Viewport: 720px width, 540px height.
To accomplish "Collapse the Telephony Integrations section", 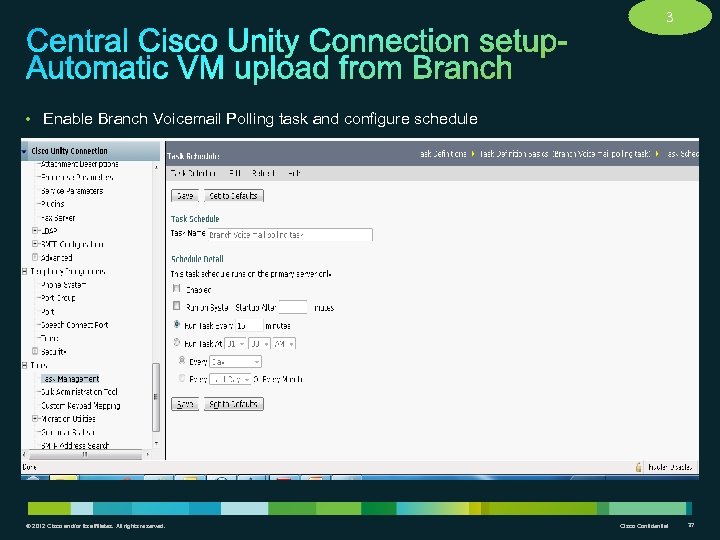I will tap(24, 271).
